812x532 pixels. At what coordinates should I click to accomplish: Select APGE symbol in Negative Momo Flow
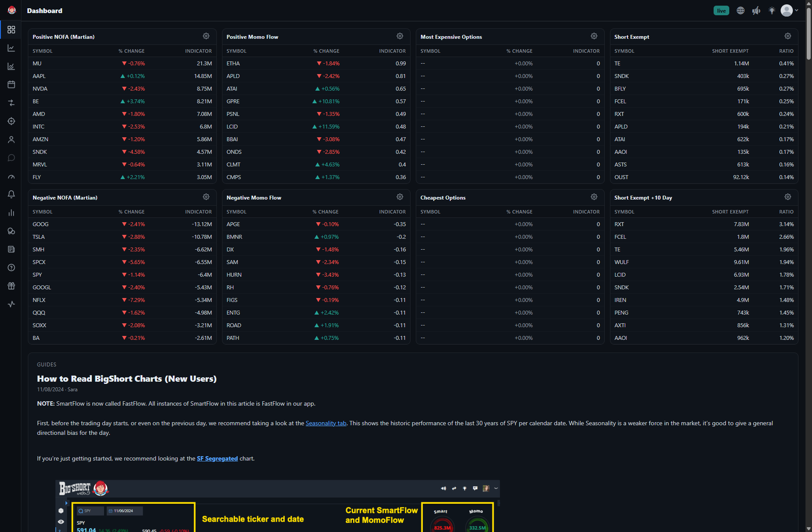[x=233, y=224]
